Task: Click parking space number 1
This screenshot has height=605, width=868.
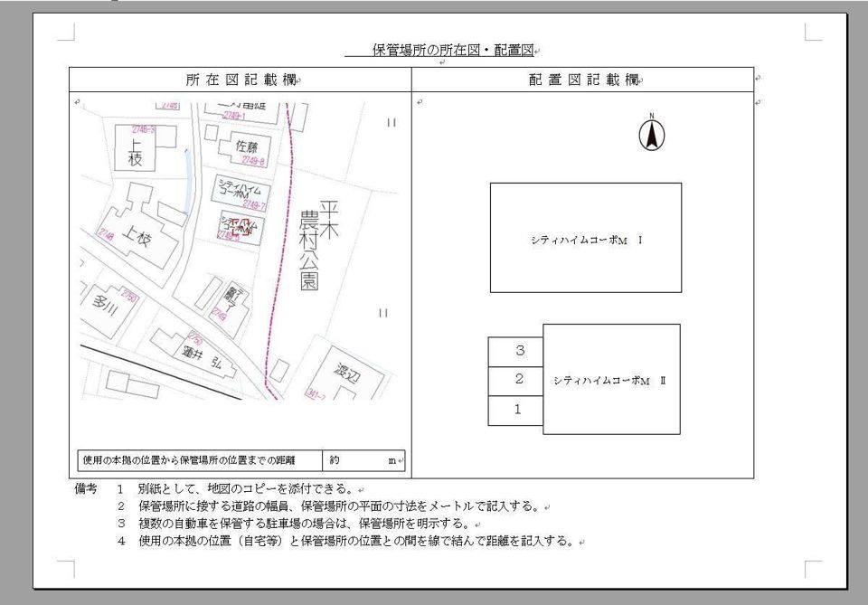Action: pyautogui.click(x=515, y=410)
